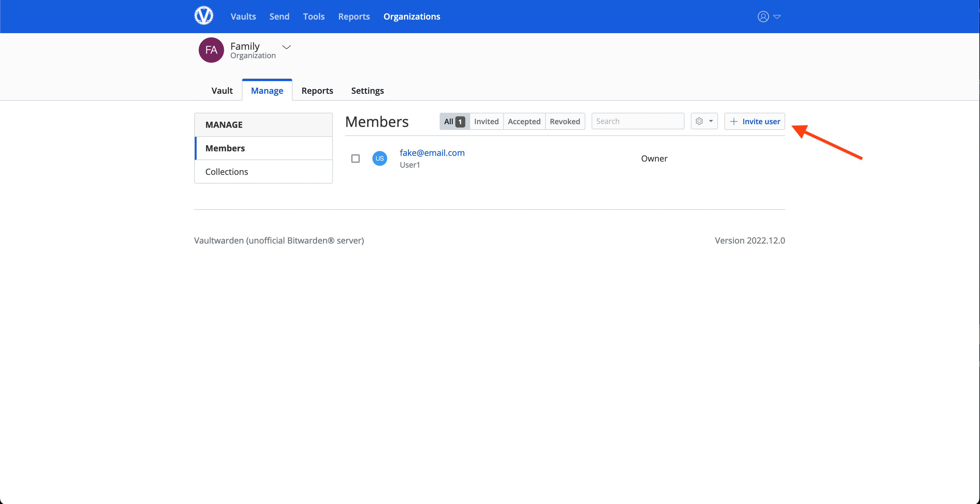
Task: Select Collections in the Manage sidebar
Action: 226,172
